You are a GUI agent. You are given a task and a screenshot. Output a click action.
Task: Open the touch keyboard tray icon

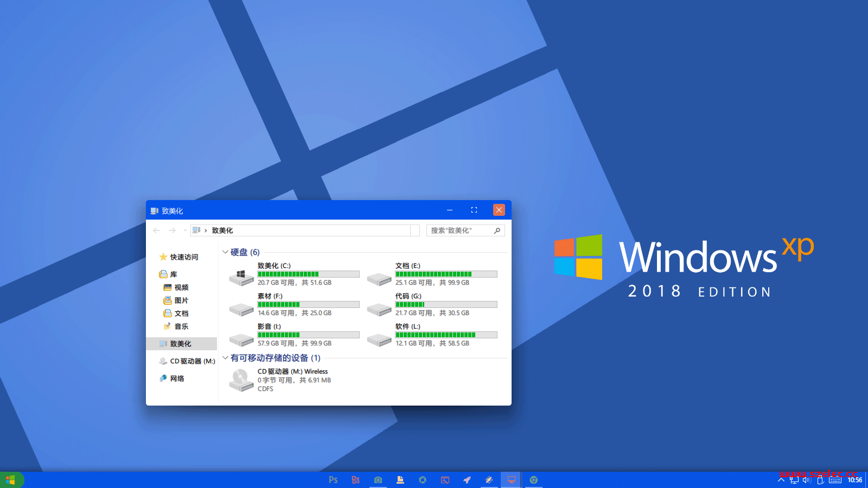(x=835, y=480)
